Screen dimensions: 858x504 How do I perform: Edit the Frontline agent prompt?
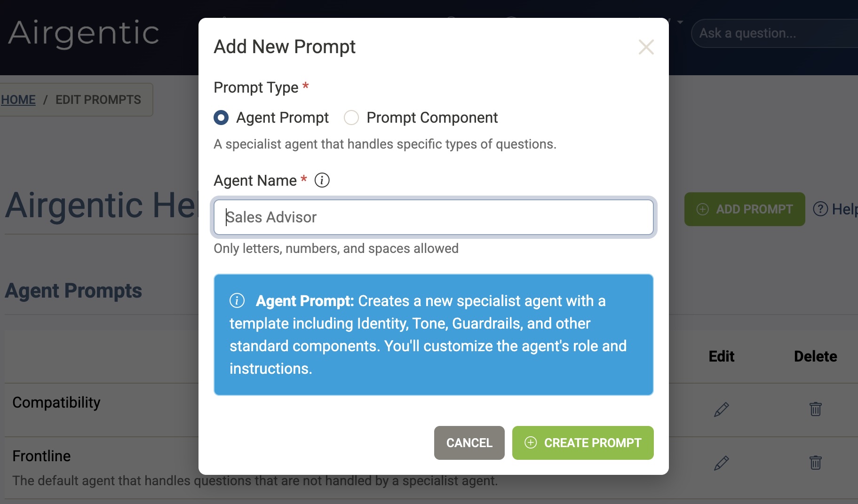click(721, 463)
